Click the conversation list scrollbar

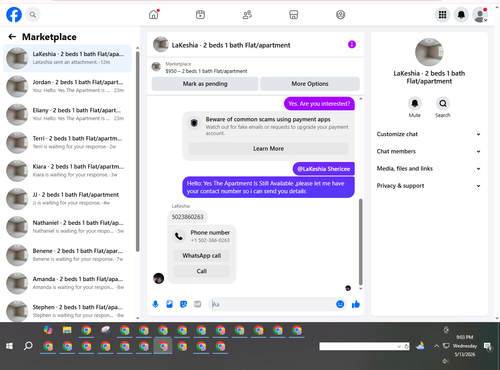(x=137, y=152)
